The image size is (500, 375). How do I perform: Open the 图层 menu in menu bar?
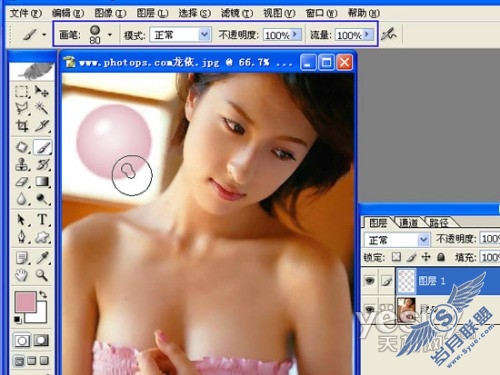[152, 13]
